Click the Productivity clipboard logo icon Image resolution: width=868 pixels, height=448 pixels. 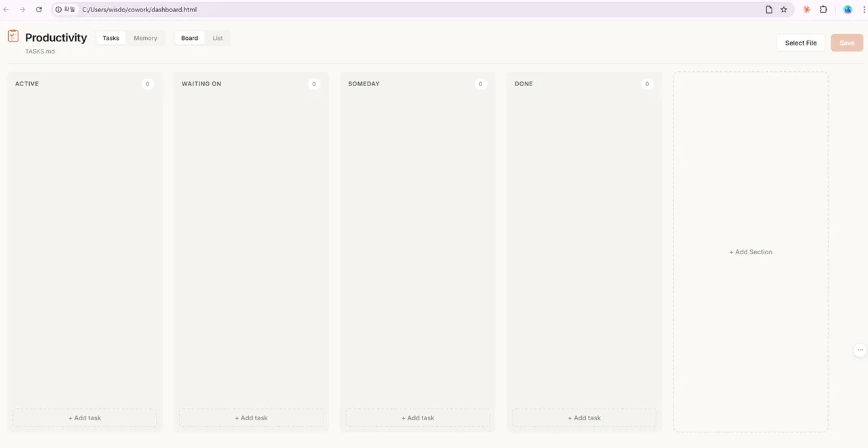13,36
